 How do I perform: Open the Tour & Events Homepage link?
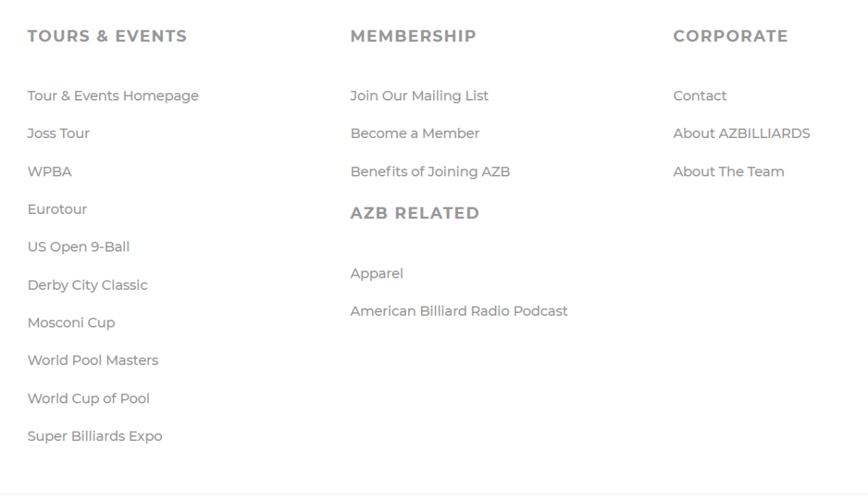pos(113,95)
